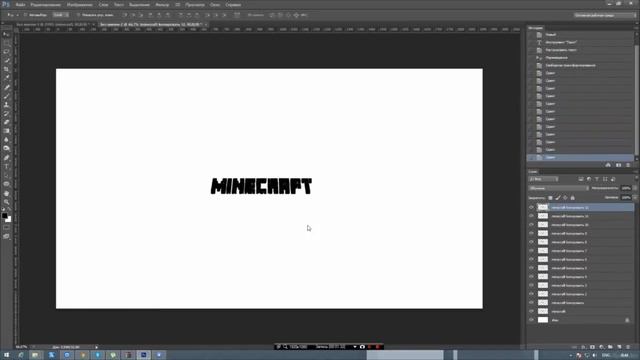Hide the 'minecraft копировать 12' layer
Viewport: 640px width, 360px height.
pos(531,207)
